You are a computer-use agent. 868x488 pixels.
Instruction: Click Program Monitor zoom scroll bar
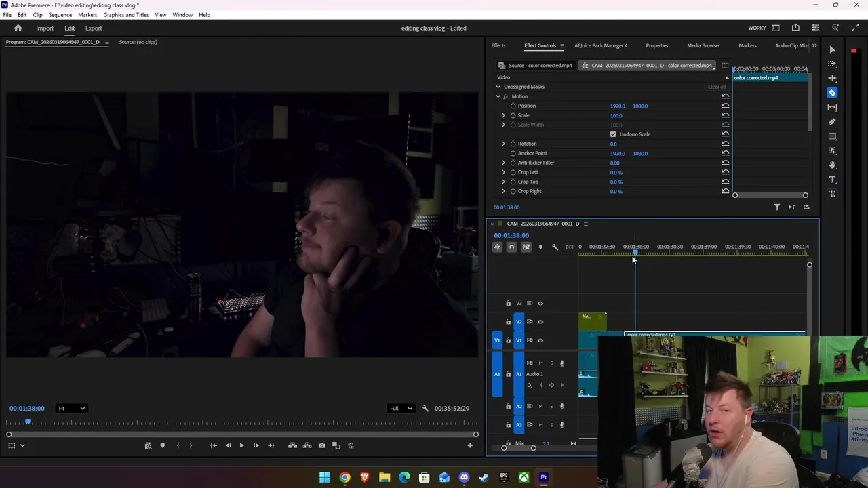tap(242, 434)
